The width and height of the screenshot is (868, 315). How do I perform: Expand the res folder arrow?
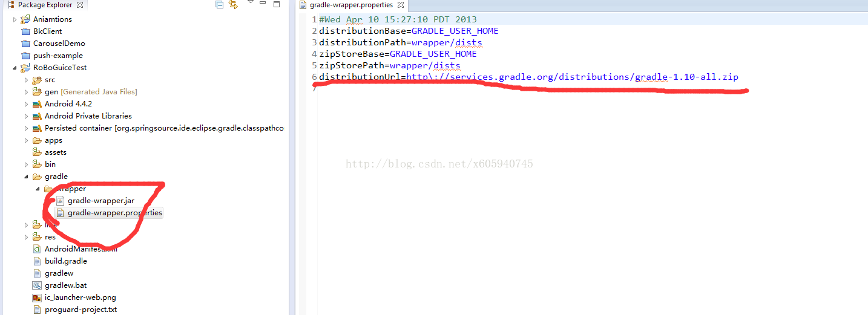[x=26, y=237]
